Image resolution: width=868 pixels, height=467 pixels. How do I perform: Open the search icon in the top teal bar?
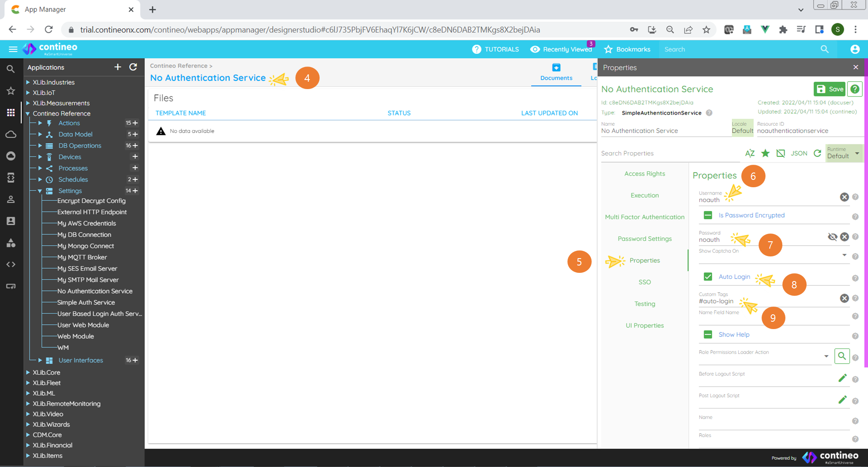pyautogui.click(x=824, y=49)
